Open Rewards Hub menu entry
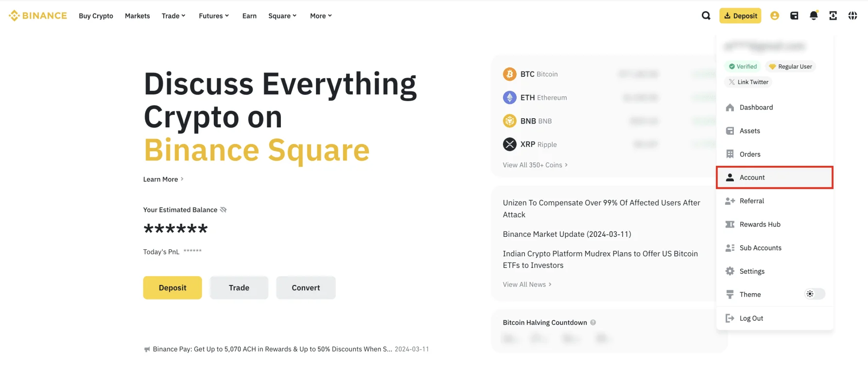This screenshot has height=389, width=868. (760, 224)
